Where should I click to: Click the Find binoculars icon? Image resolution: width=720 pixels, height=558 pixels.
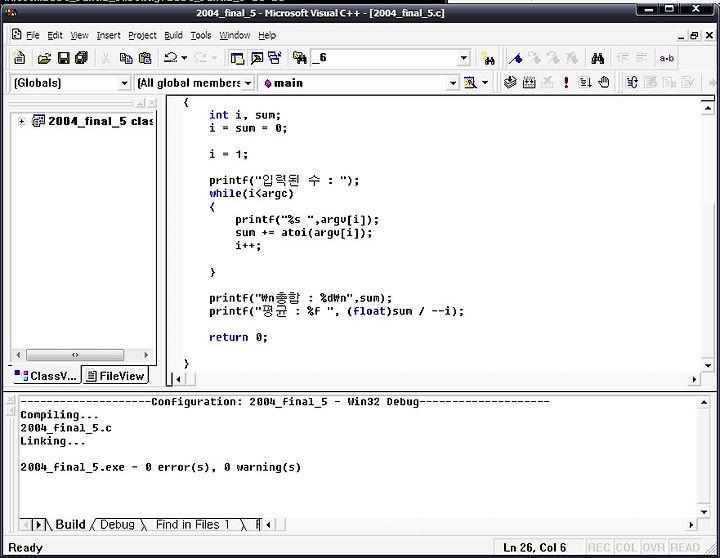[x=597, y=58]
